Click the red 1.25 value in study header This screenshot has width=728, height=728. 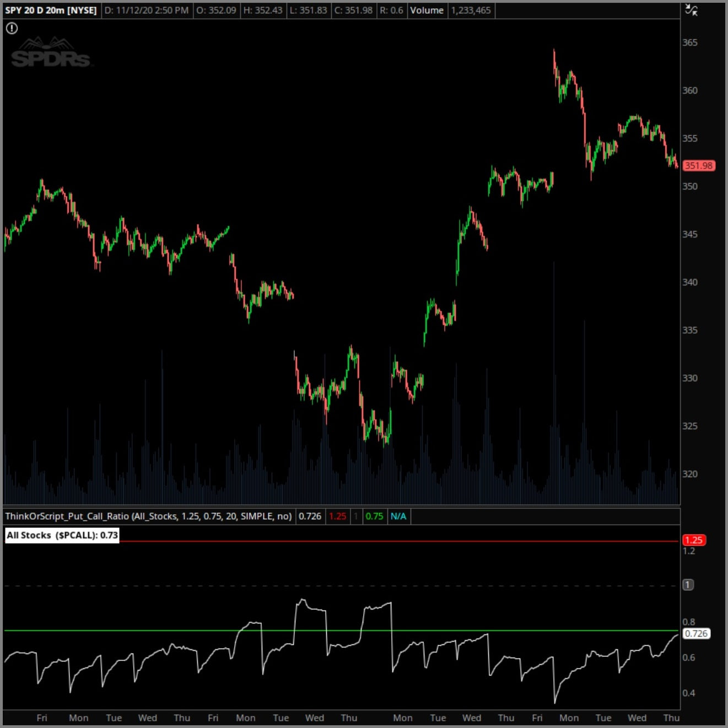337,516
